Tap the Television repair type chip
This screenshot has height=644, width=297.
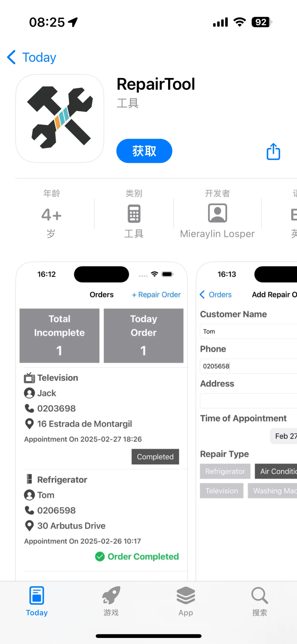pos(222,491)
